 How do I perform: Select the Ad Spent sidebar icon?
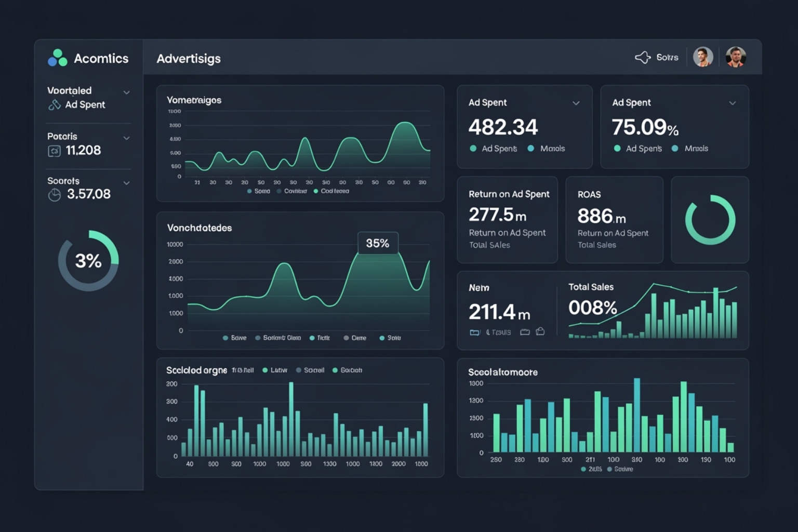pos(54,104)
